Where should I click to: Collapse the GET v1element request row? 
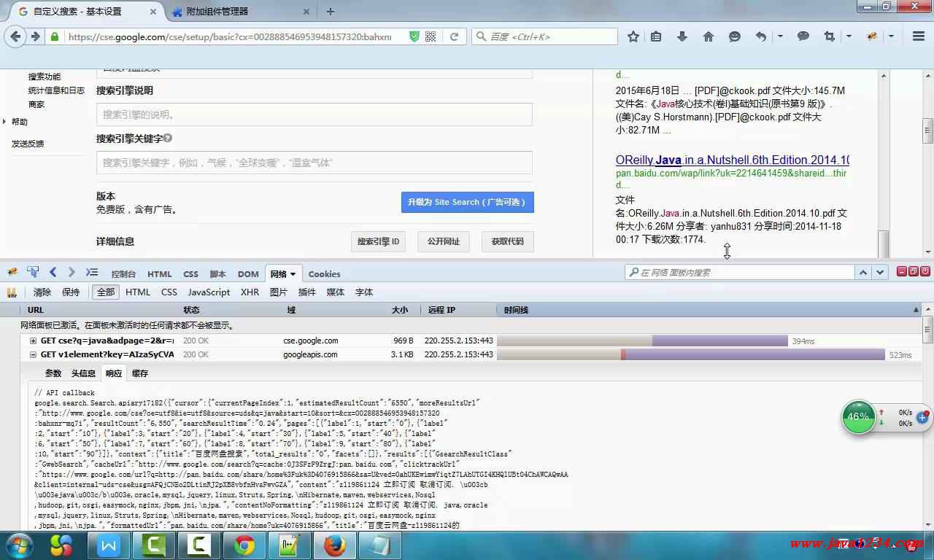(x=33, y=354)
